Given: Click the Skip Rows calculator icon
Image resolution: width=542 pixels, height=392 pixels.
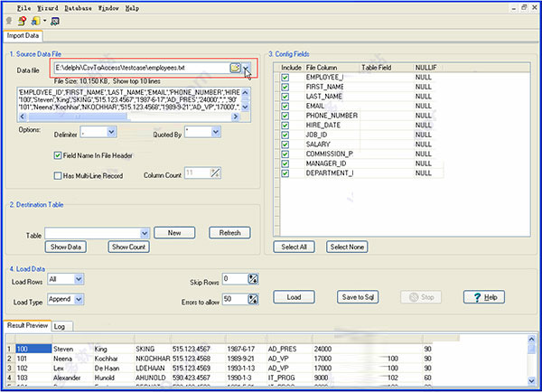Looking at the screenshot, I should coord(253,280).
